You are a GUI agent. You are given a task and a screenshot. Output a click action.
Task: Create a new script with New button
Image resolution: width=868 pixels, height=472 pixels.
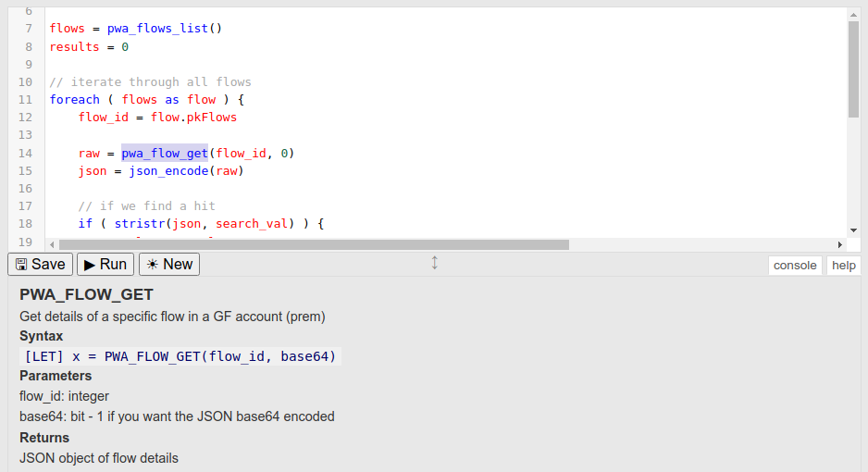[x=169, y=265]
